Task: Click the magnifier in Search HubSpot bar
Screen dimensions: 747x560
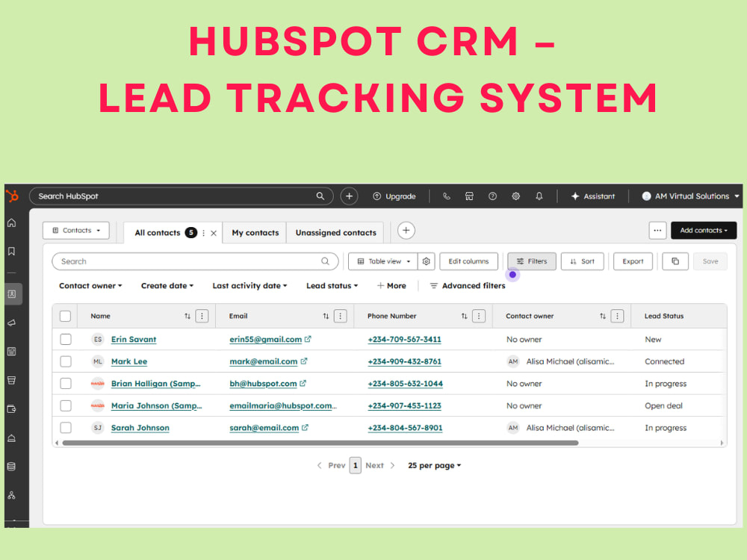Action: click(320, 196)
